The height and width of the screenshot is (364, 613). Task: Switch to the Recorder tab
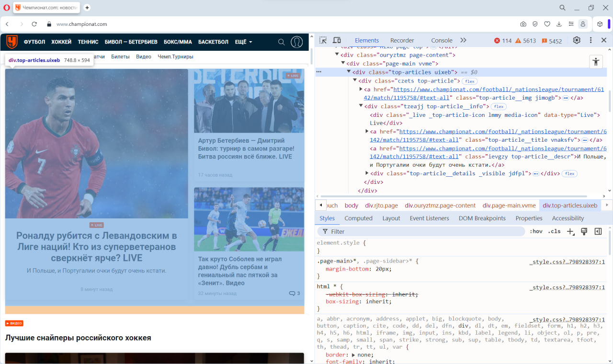[402, 40]
